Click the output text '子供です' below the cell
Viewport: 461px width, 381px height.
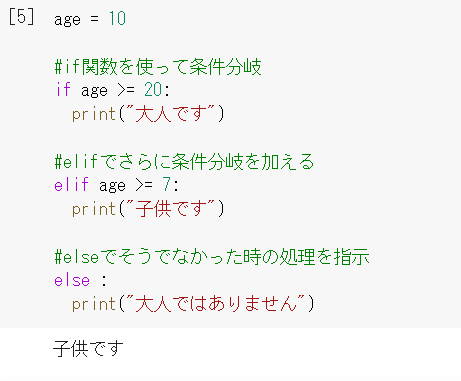88,349
